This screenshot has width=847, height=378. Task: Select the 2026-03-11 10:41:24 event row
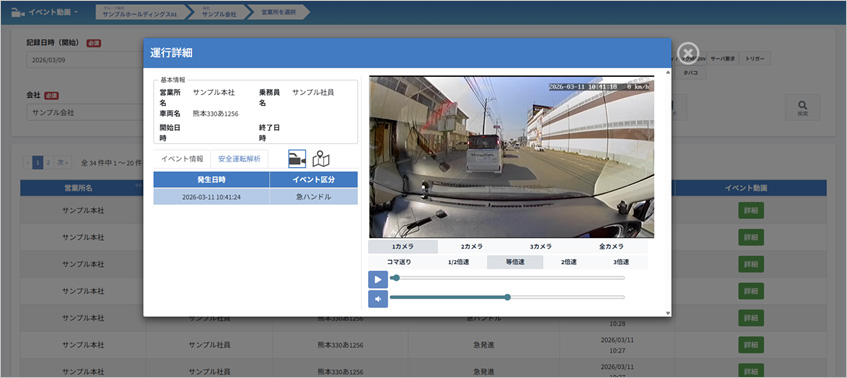click(256, 197)
